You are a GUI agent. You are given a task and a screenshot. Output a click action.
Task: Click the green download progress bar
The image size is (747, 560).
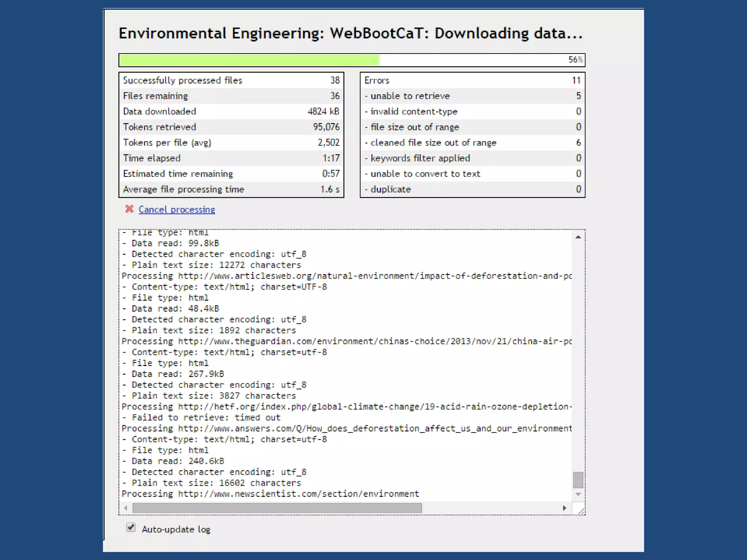(x=249, y=60)
